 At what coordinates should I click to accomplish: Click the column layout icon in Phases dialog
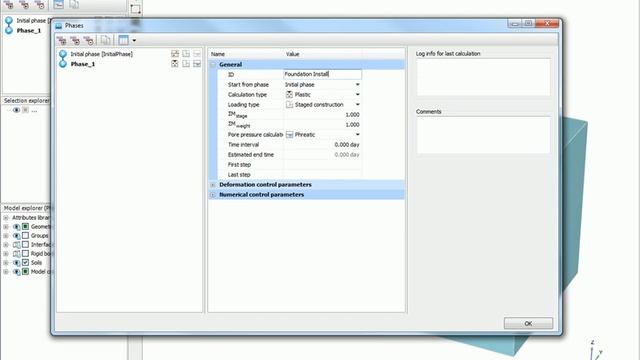123,40
